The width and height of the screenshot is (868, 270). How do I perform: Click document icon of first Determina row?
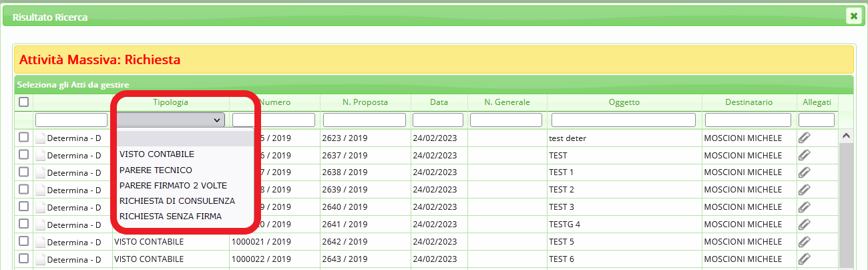[41, 138]
